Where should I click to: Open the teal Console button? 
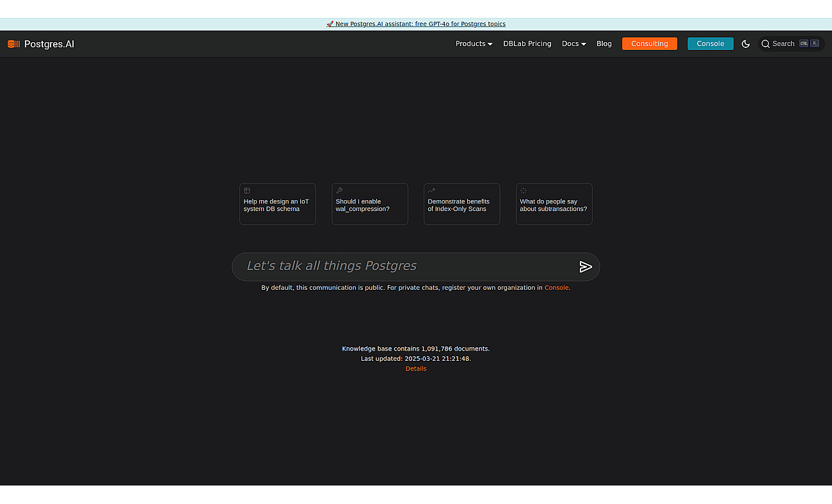(x=710, y=43)
